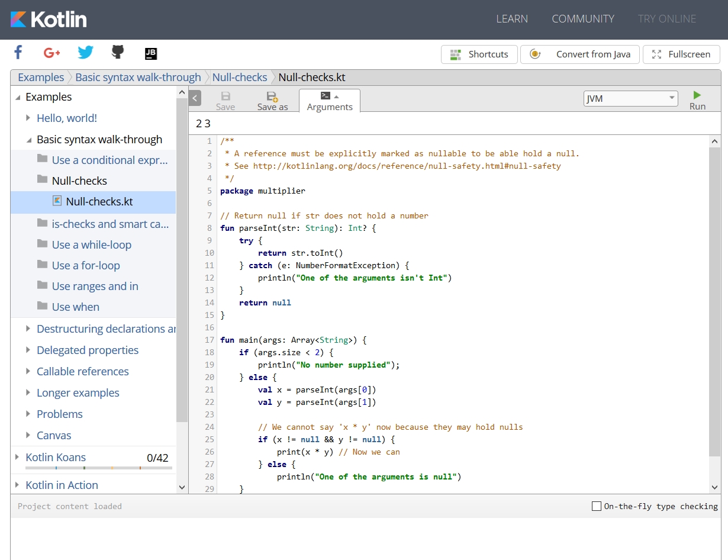Select the Use a while-loop folder
728x560 pixels.
coord(92,244)
